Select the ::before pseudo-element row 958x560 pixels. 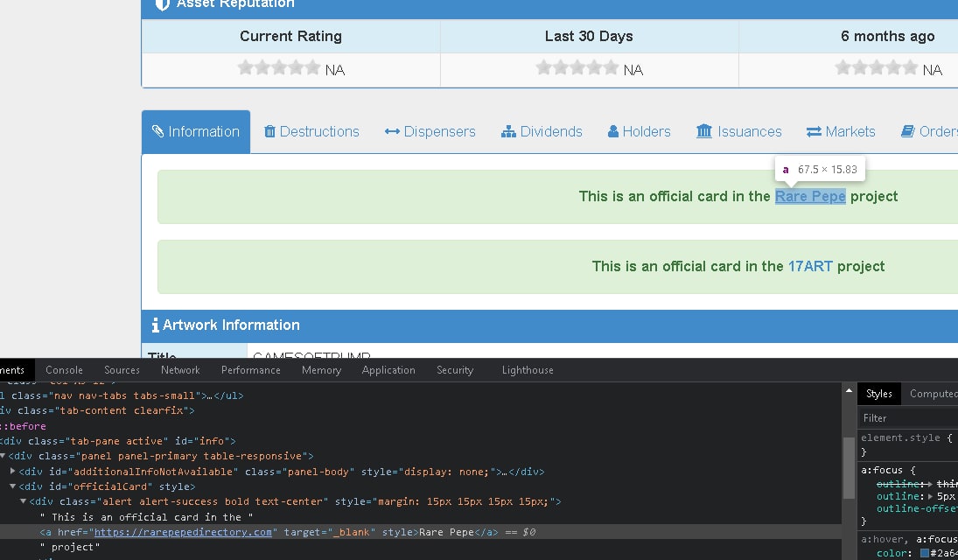tap(420, 426)
